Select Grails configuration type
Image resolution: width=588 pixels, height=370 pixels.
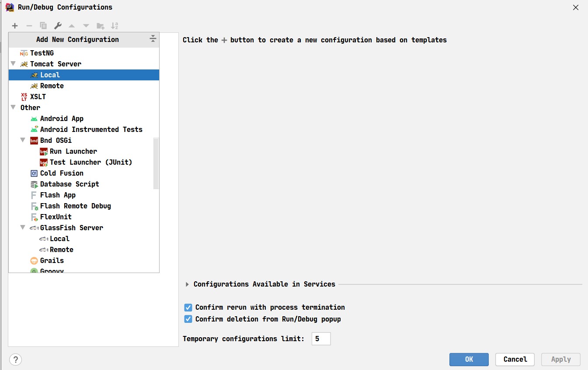point(52,260)
